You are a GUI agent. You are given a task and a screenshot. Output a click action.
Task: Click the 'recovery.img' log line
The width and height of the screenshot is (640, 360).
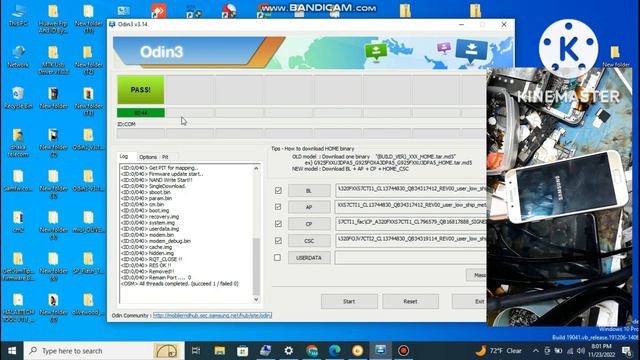(150, 217)
